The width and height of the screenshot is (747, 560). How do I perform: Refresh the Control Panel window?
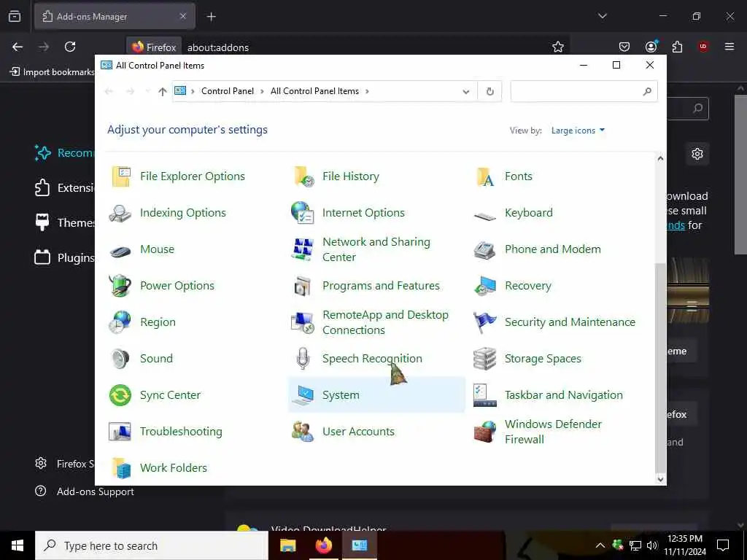tap(489, 91)
